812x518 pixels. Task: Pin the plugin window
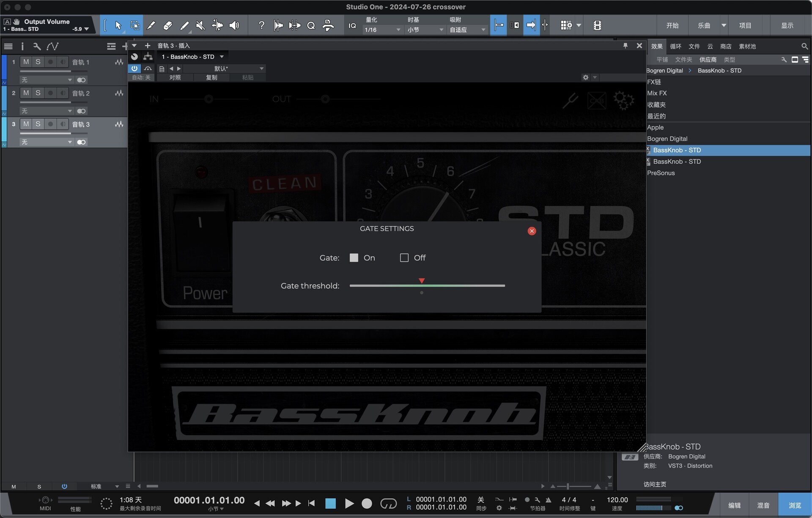point(625,45)
